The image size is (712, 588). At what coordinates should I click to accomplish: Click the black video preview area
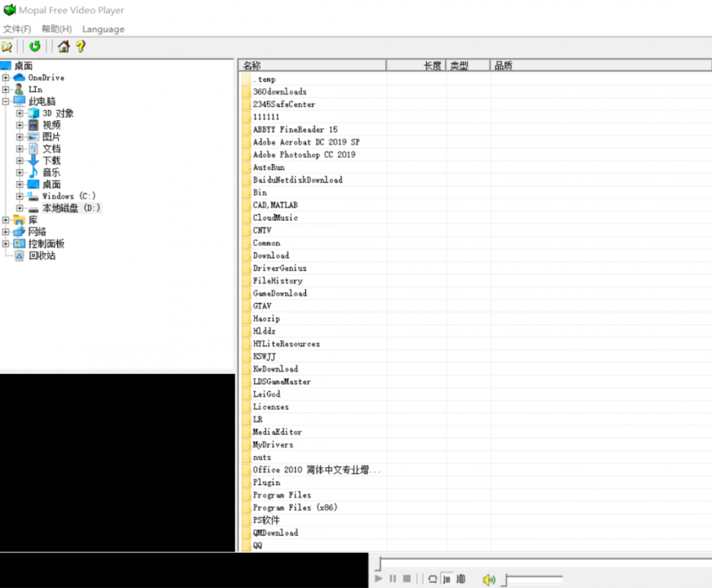click(118, 463)
